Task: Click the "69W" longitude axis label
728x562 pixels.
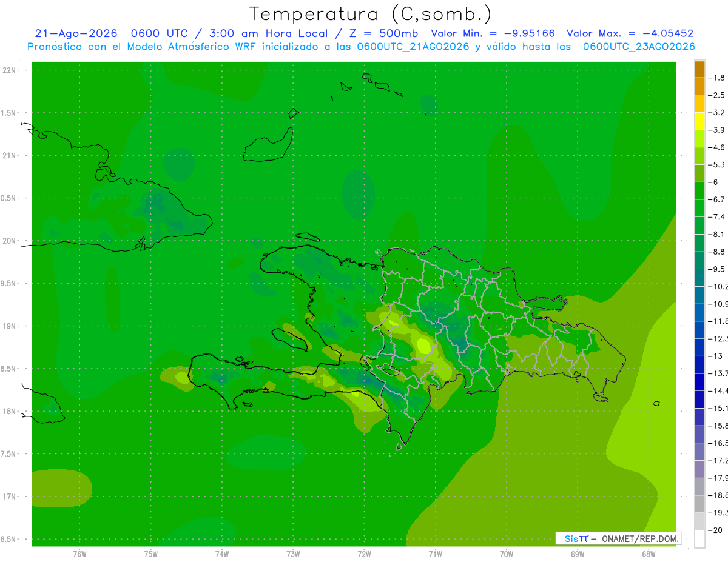Action: point(578,554)
